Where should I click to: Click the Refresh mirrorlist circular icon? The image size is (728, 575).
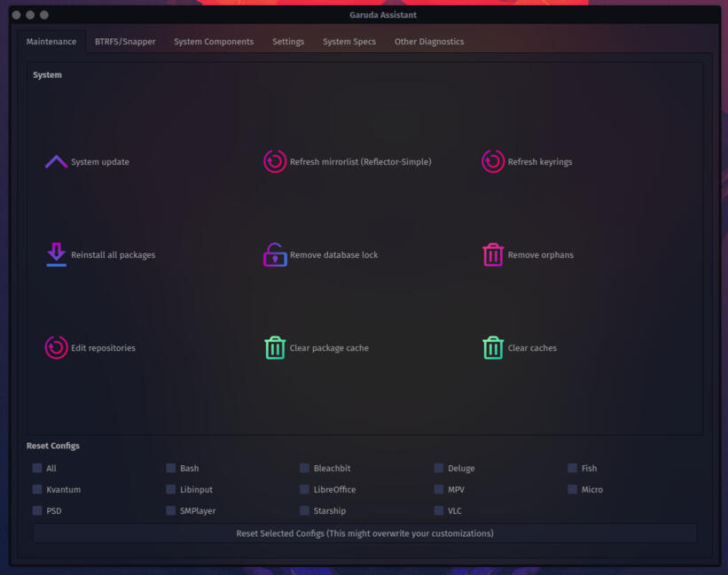pos(275,161)
